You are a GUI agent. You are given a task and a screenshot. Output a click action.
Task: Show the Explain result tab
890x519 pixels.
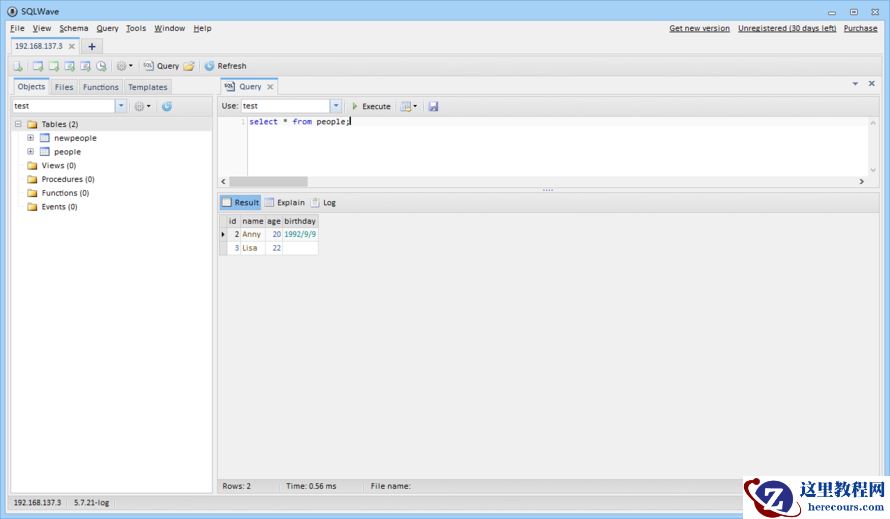285,202
